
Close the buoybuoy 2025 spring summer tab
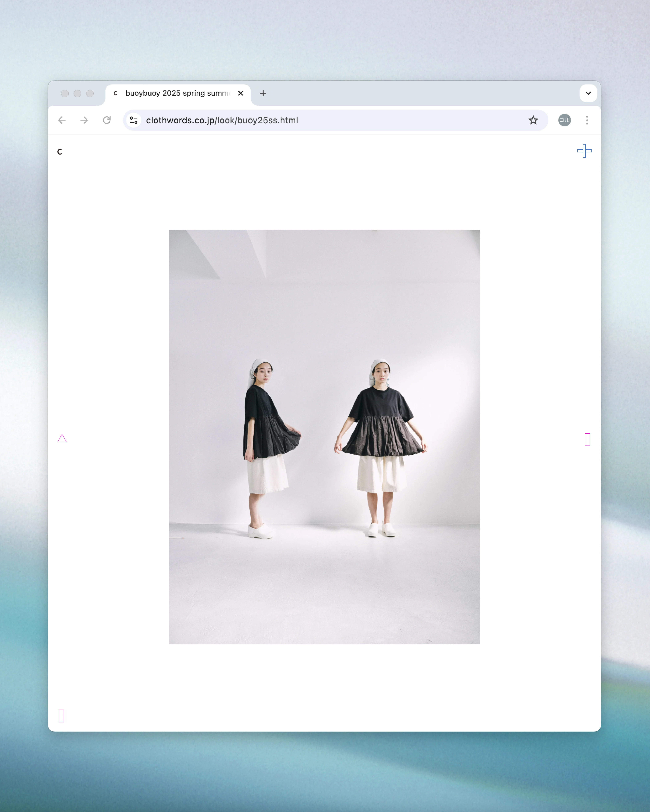point(240,93)
